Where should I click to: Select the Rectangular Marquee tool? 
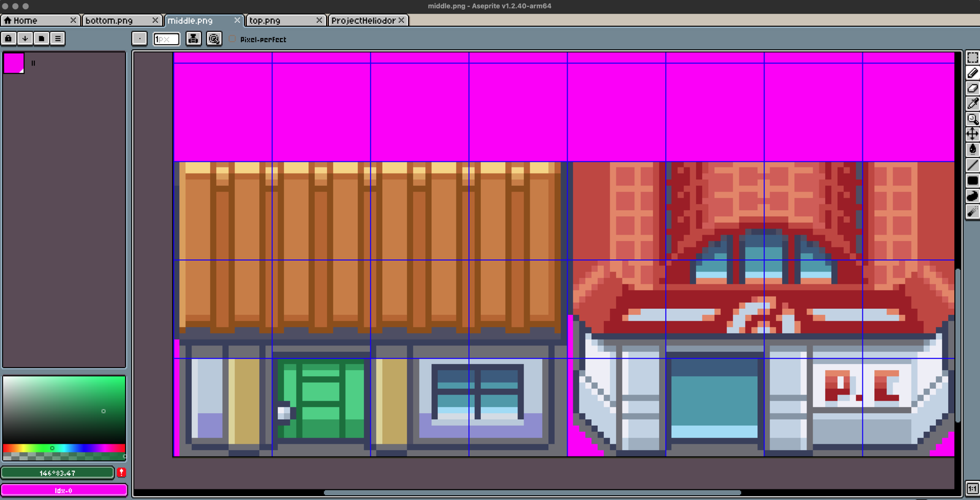click(x=972, y=58)
